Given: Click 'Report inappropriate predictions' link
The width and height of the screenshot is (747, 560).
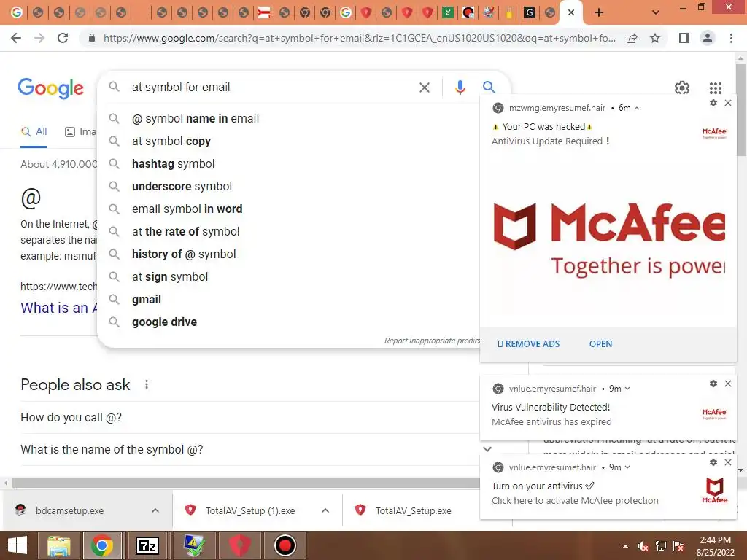Looking at the screenshot, I should coord(432,341).
